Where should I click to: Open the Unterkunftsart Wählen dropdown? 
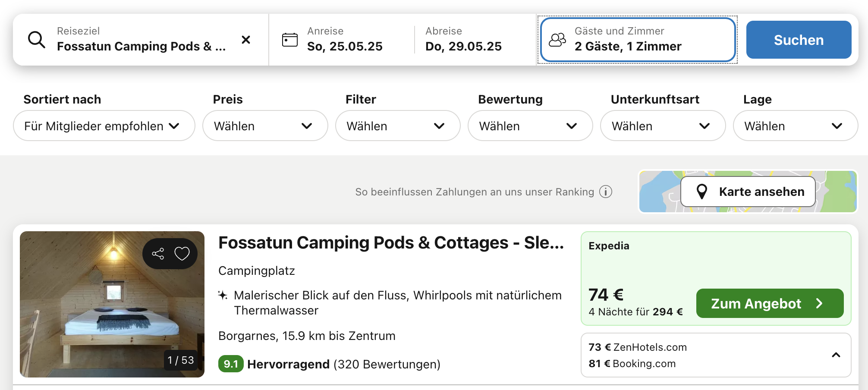point(663,126)
